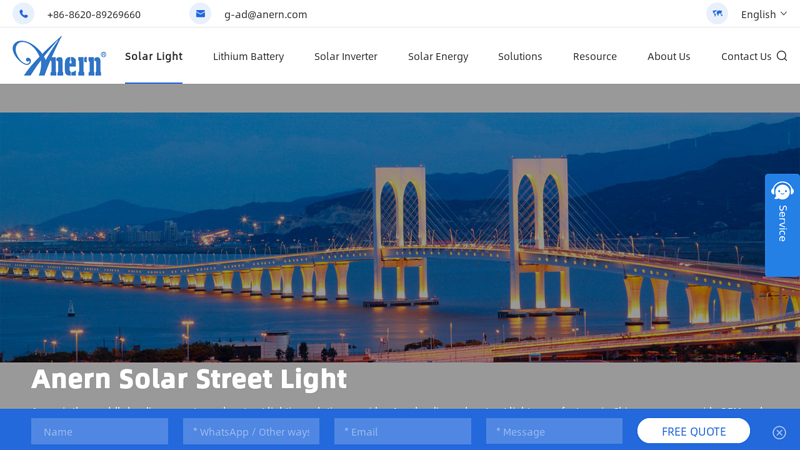Click the phone icon in top bar

click(23, 14)
